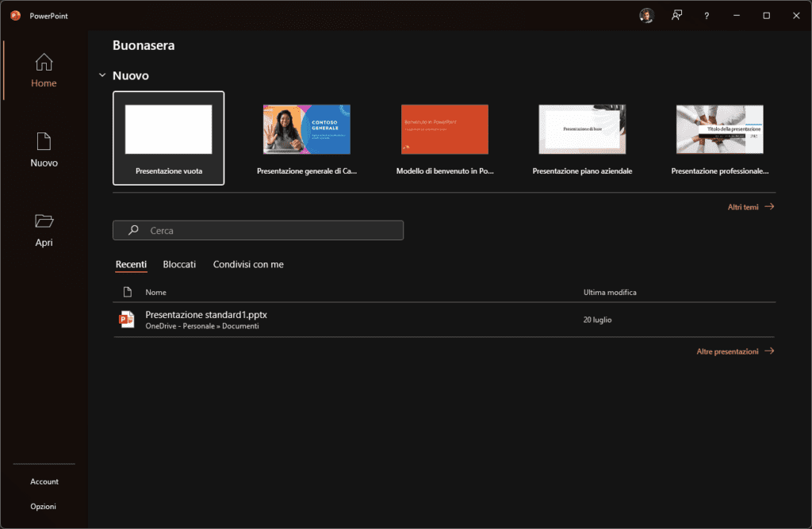
Task: Open Account settings in sidebar
Action: click(x=44, y=481)
